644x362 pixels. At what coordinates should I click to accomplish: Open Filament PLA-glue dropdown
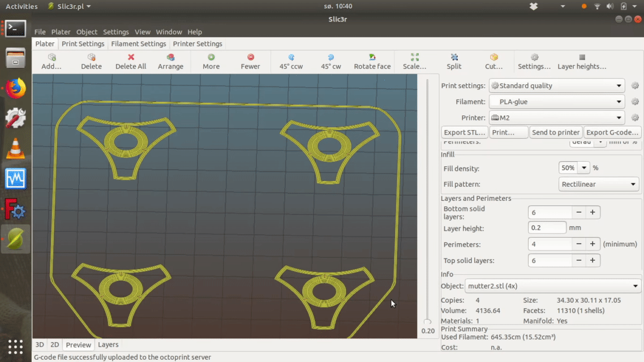(556, 101)
